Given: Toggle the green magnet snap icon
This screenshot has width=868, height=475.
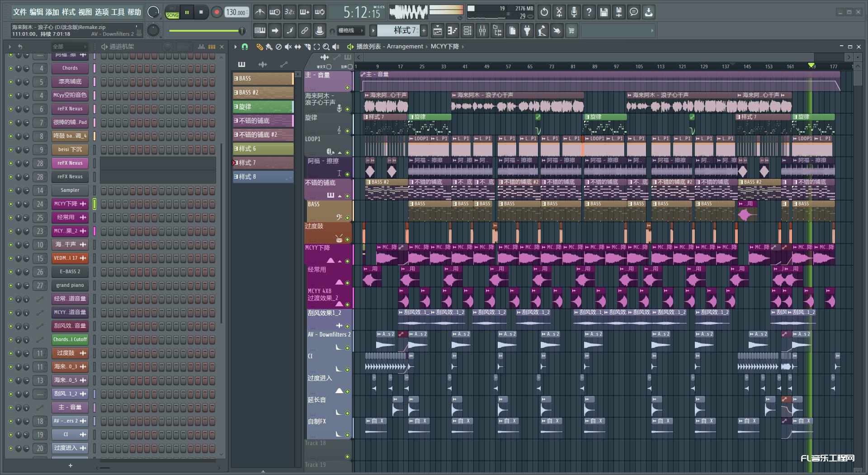Looking at the screenshot, I should tap(245, 47).
